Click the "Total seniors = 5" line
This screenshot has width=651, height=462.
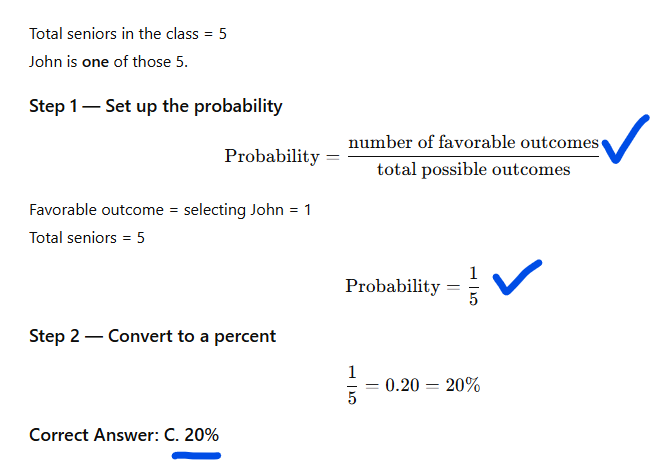click(x=87, y=238)
